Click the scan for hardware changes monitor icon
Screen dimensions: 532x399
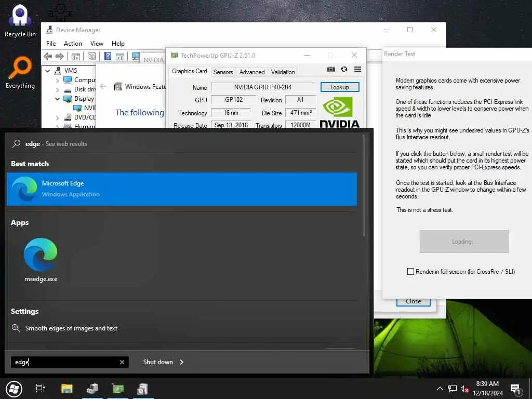pos(136,56)
